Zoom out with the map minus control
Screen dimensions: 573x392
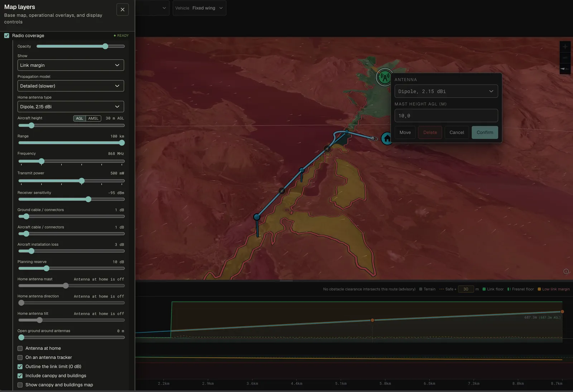click(565, 58)
